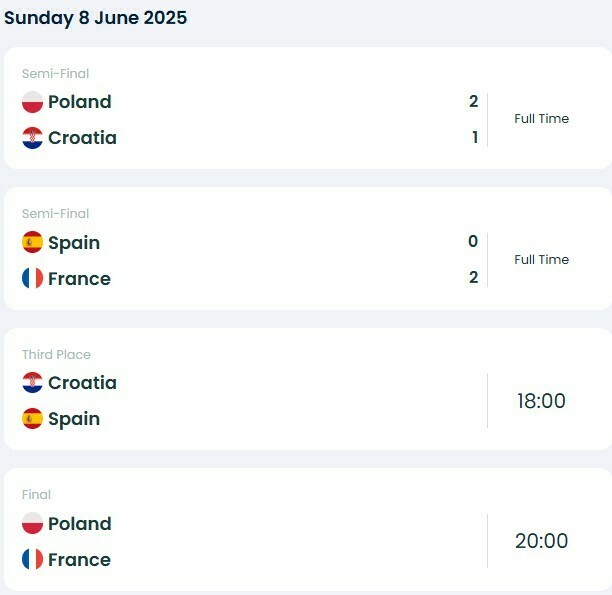Click Poland's score of 2 in semi-final
612x595 pixels.
tap(473, 102)
